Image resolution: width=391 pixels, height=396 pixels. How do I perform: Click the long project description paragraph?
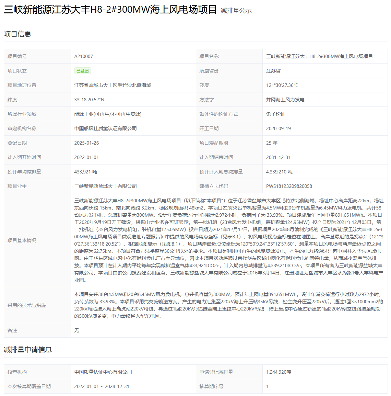click(x=228, y=240)
